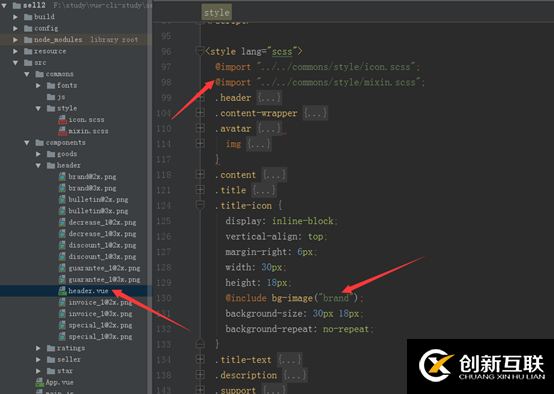Select the header.vue file name
The width and height of the screenshot is (554, 394).
88,291
